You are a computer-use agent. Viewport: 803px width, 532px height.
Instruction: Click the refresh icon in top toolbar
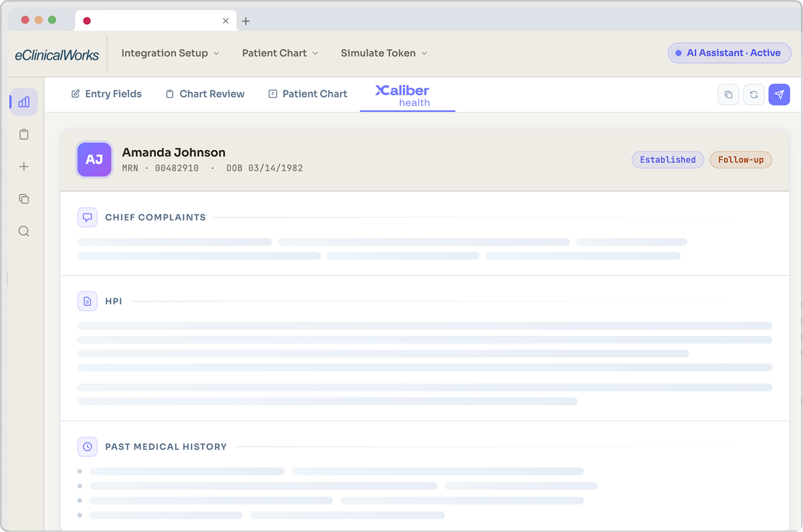pos(754,94)
